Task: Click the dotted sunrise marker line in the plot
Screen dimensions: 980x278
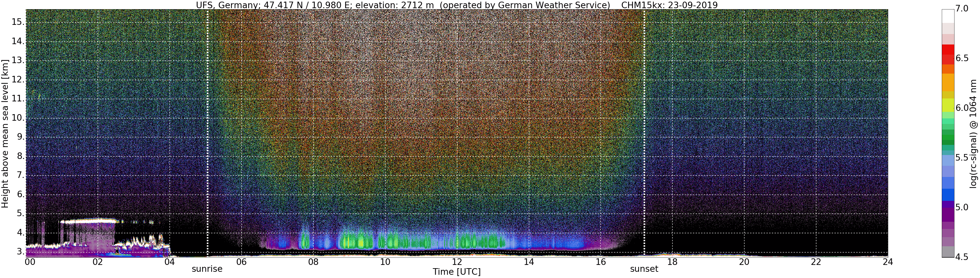Action: coord(207,133)
